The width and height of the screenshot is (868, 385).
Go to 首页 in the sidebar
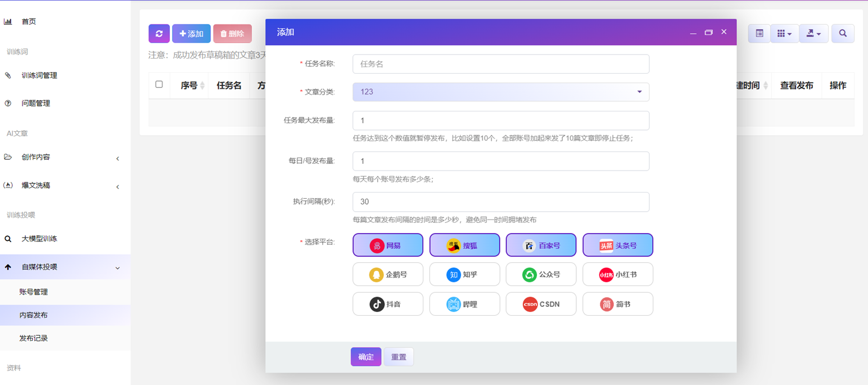pos(29,21)
